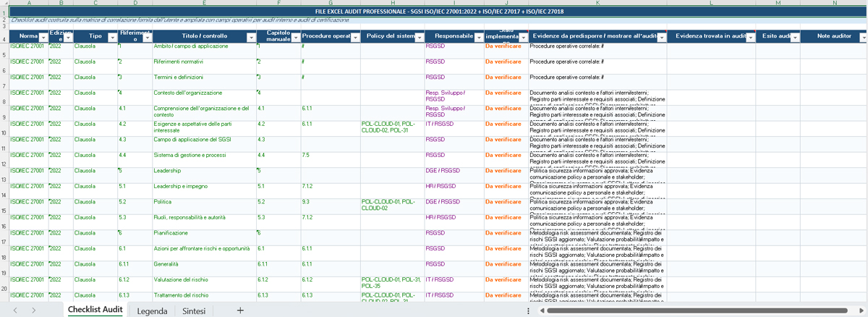Click the horizontal scrollbar left arrow
Image resolution: width=868 pixels, height=317 pixels.
tap(540, 310)
